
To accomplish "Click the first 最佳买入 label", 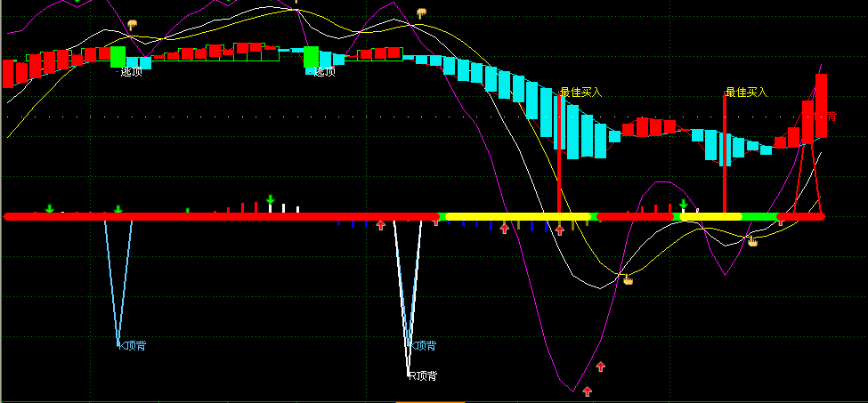I will point(580,92).
